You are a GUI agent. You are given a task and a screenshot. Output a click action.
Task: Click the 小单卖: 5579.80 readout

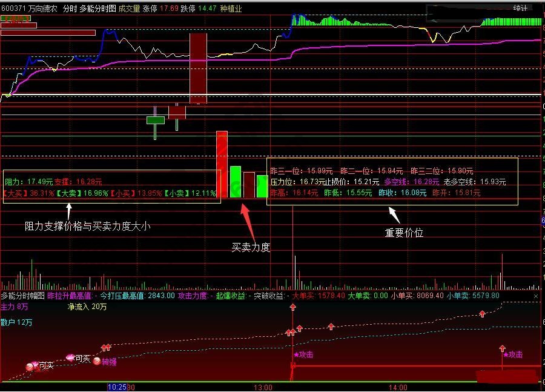[x=473, y=296]
